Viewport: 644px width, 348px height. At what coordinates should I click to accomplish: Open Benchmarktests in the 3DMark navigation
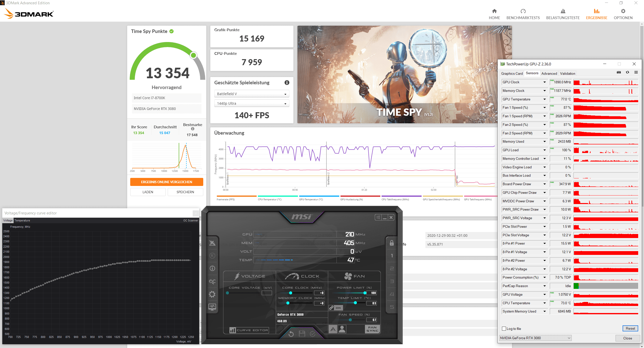523,14
